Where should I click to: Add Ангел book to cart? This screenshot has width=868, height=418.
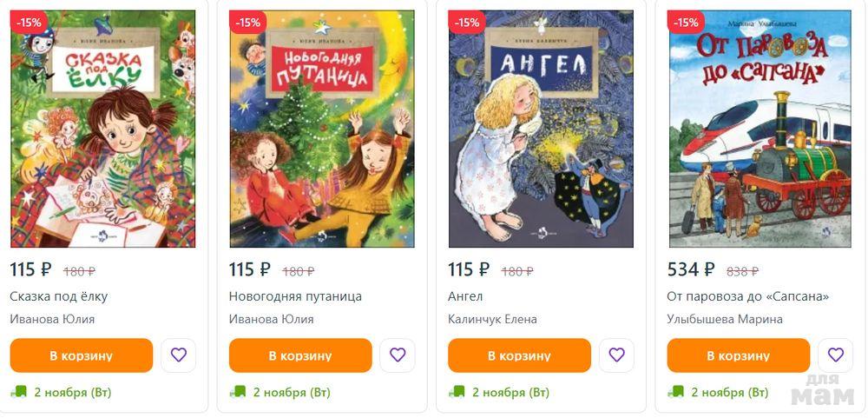pos(519,355)
